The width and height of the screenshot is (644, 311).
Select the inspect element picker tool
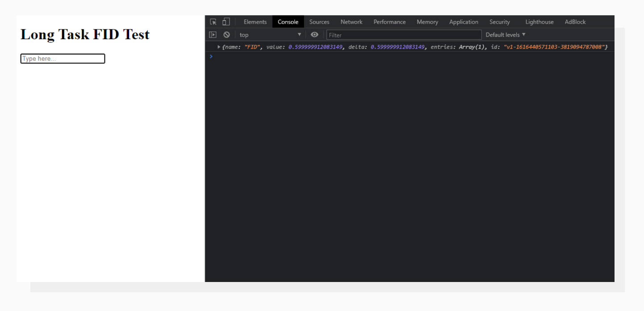pyautogui.click(x=213, y=21)
